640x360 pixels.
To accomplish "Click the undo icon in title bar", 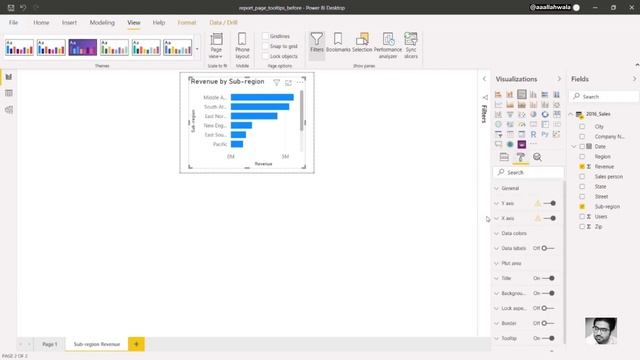I will pos(23,7).
